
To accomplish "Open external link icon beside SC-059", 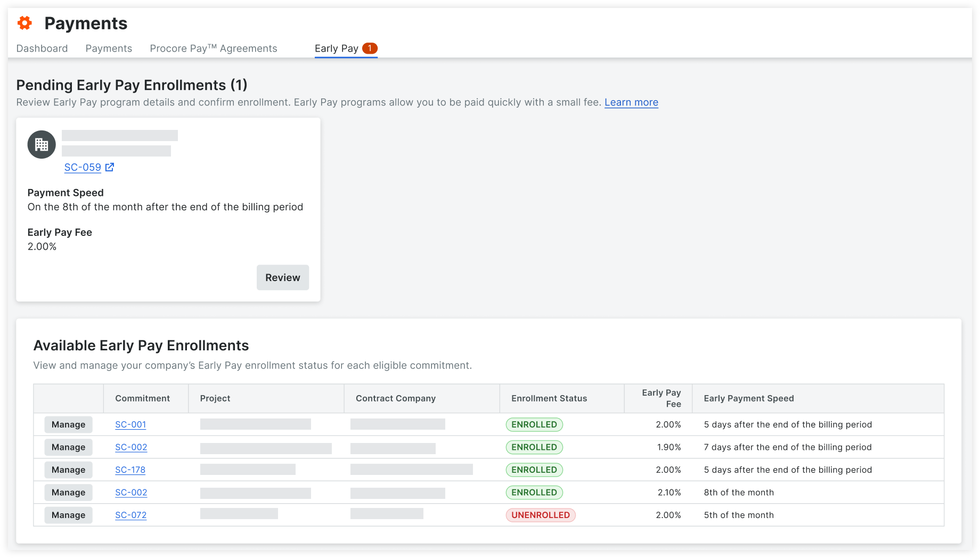I will click(x=110, y=167).
